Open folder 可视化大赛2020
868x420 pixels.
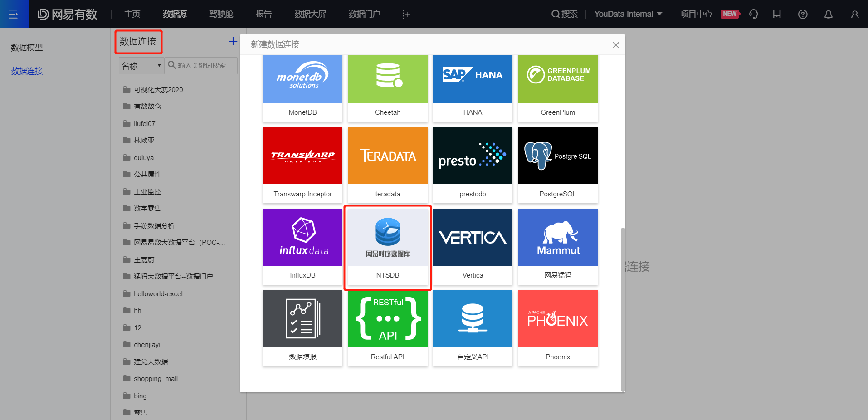click(158, 89)
